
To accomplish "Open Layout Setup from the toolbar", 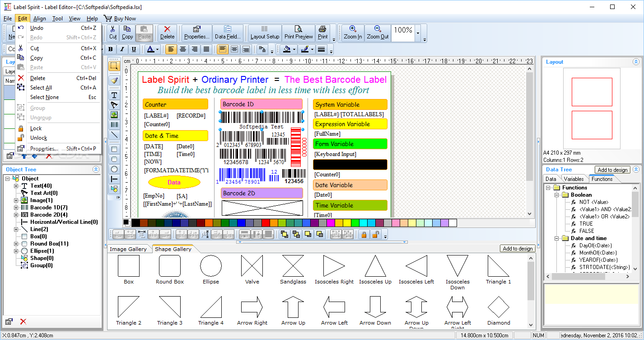I will point(265,33).
